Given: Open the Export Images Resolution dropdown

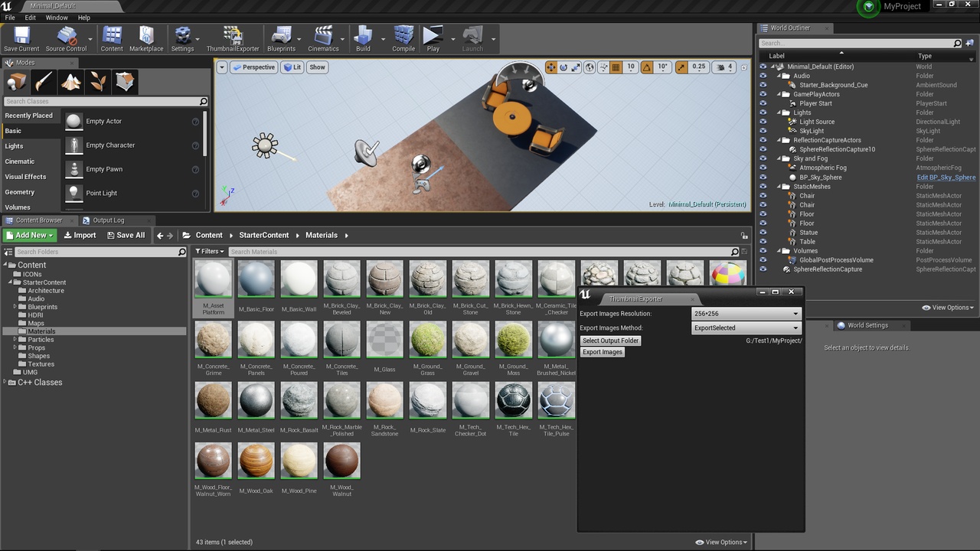Looking at the screenshot, I should point(746,314).
